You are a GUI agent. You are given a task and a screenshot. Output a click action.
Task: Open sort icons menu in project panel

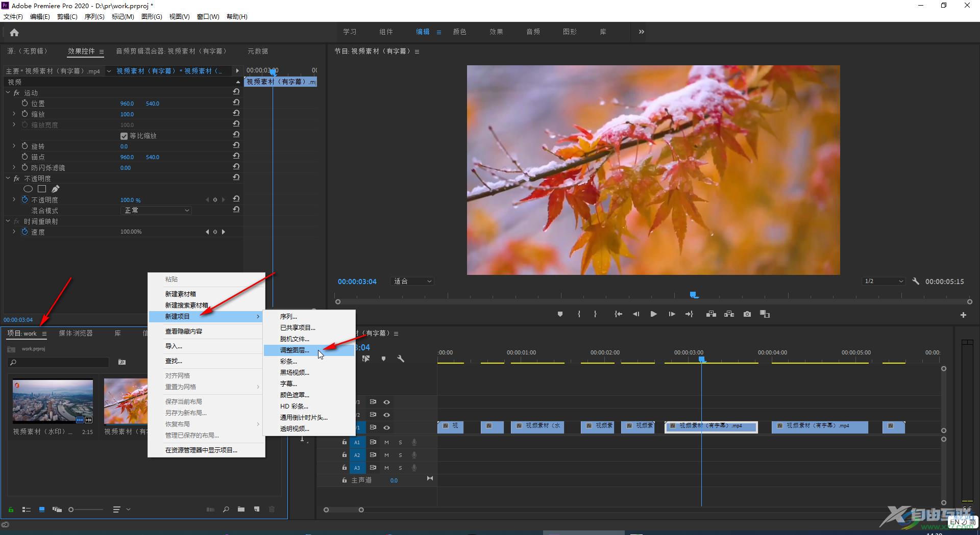tap(121, 509)
